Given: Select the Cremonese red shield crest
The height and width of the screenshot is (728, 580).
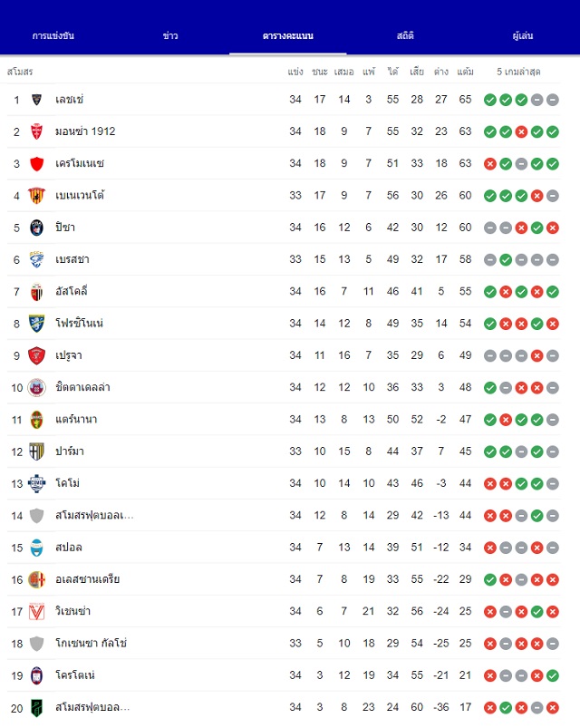Looking at the screenshot, I should pyautogui.click(x=36, y=163).
